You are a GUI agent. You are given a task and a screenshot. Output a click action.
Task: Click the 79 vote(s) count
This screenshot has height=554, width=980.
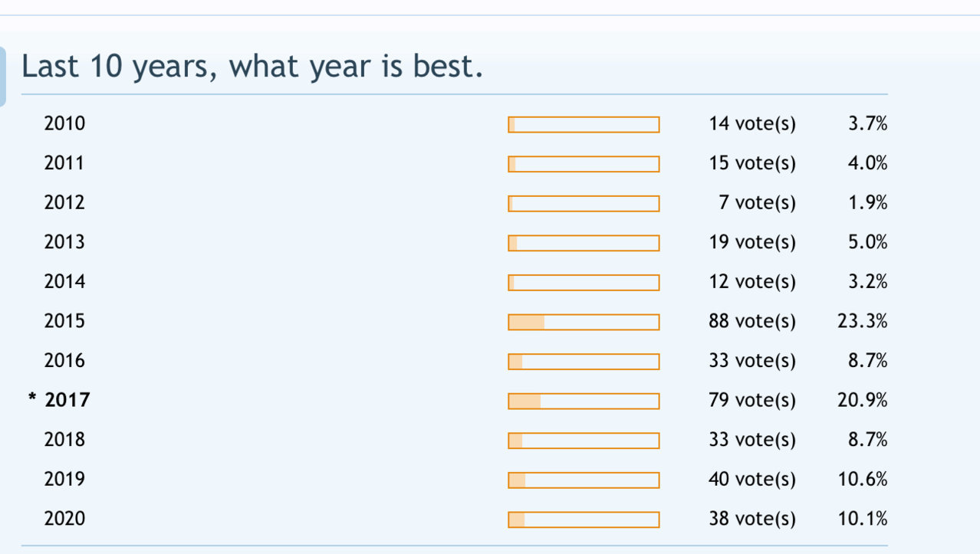[752, 400]
